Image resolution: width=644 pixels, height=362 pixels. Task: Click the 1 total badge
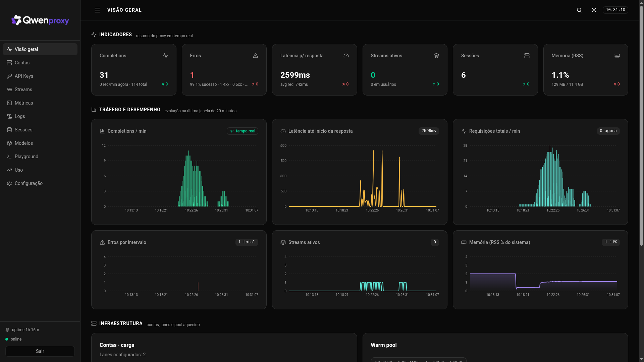pos(247,242)
